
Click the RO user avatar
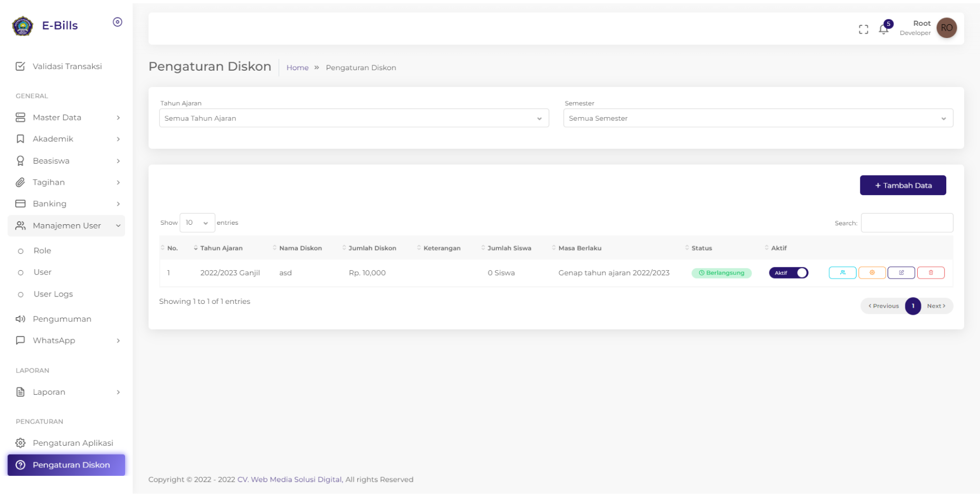tap(946, 28)
